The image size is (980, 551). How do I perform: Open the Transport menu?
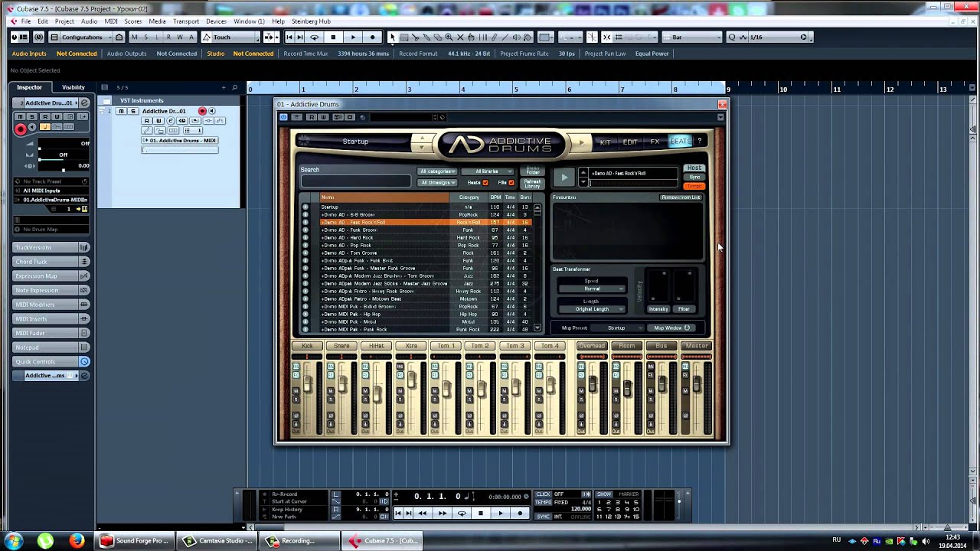[x=186, y=21]
